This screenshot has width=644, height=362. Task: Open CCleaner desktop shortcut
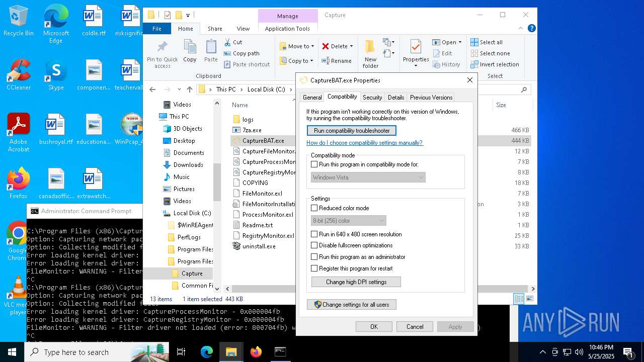[x=19, y=75]
